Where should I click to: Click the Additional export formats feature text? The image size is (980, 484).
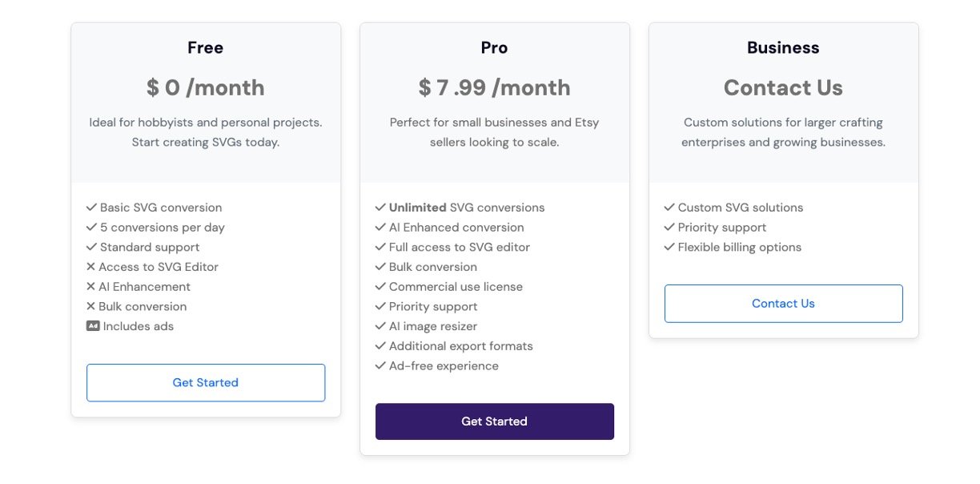point(461,346)
